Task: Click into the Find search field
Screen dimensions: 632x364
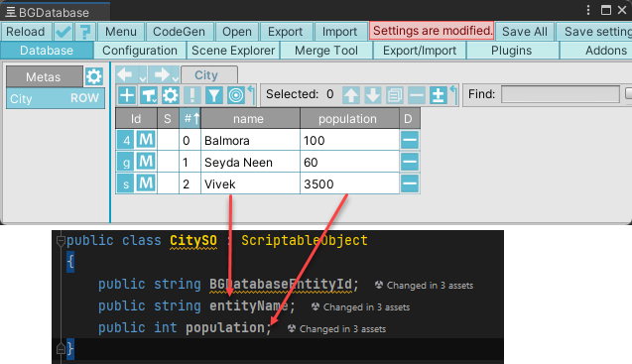Action: (561, 94)
